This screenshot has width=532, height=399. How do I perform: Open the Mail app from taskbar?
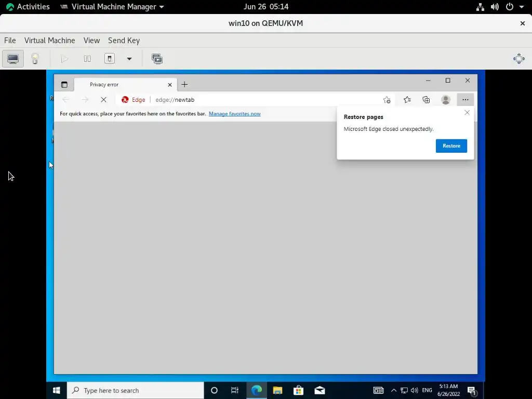pyautogui.click(x=320, y=390)
